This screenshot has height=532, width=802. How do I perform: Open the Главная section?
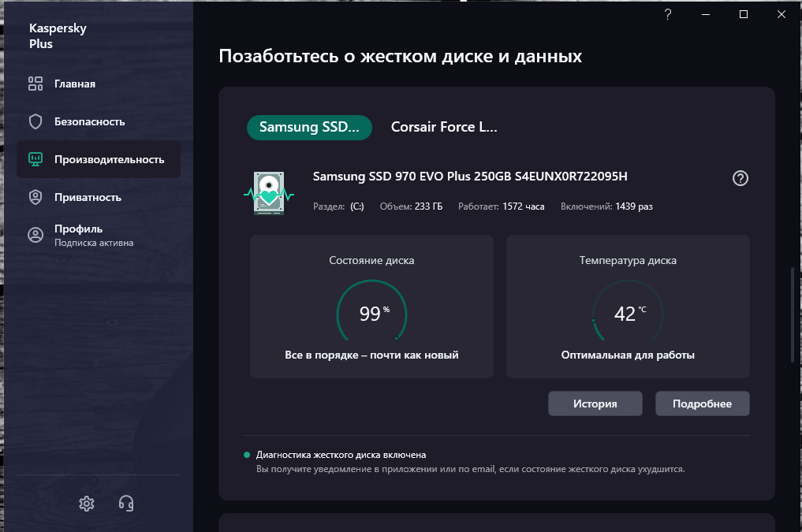99,84
